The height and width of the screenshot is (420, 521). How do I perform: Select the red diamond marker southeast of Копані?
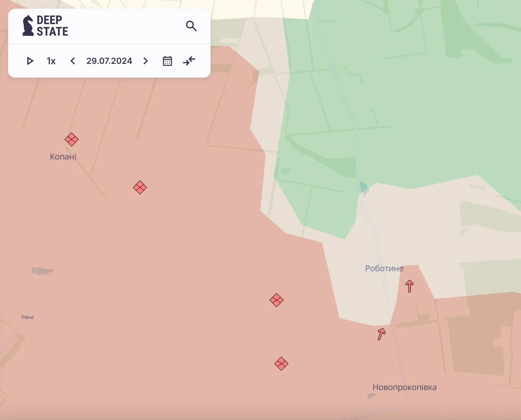[x=140, y=188]
